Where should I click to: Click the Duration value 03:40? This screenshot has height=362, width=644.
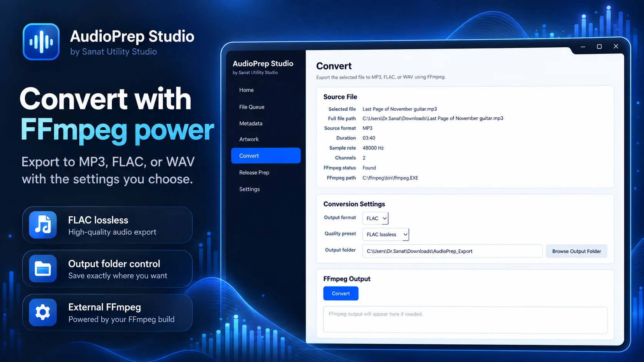click(369, 138)
